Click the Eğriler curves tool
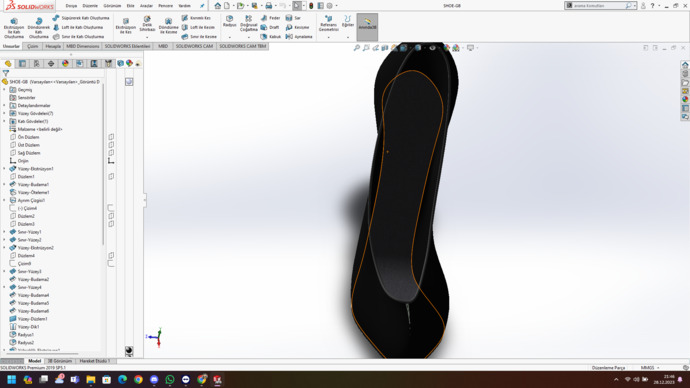 coord(348,22)
